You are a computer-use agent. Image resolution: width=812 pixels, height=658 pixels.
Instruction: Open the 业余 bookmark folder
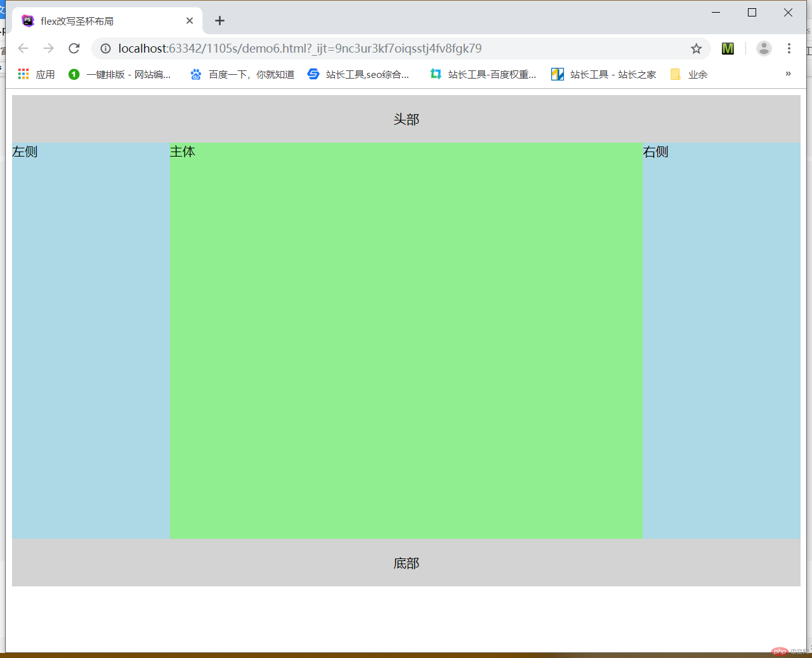[x=689, y=74]
